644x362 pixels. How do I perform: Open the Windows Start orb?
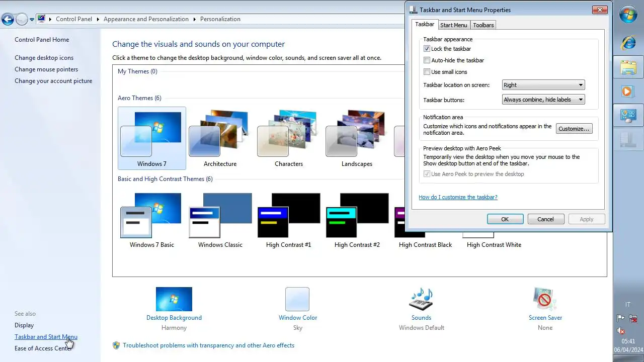click(628, 15)
